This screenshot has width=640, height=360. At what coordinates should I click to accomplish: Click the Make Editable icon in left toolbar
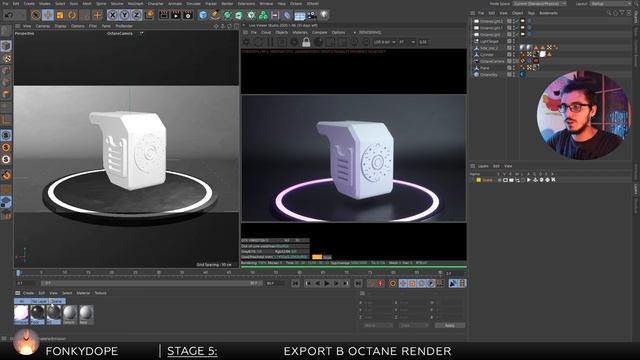pos(6,32)
